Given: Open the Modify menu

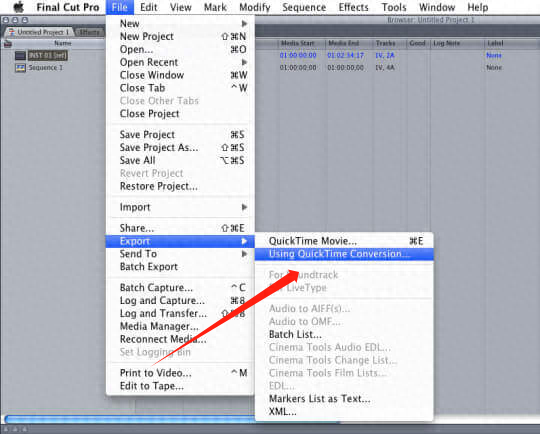Looking at the screenshot, I should pos(255,7).
